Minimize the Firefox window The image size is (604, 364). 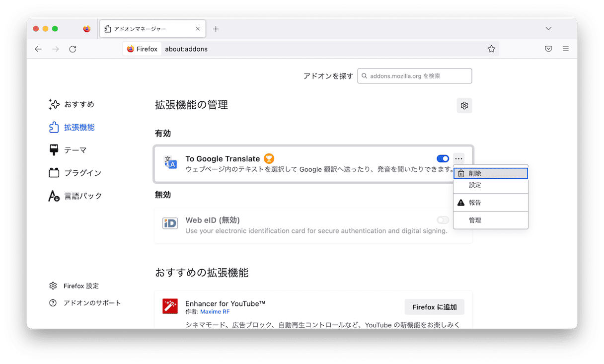[45, 29]
